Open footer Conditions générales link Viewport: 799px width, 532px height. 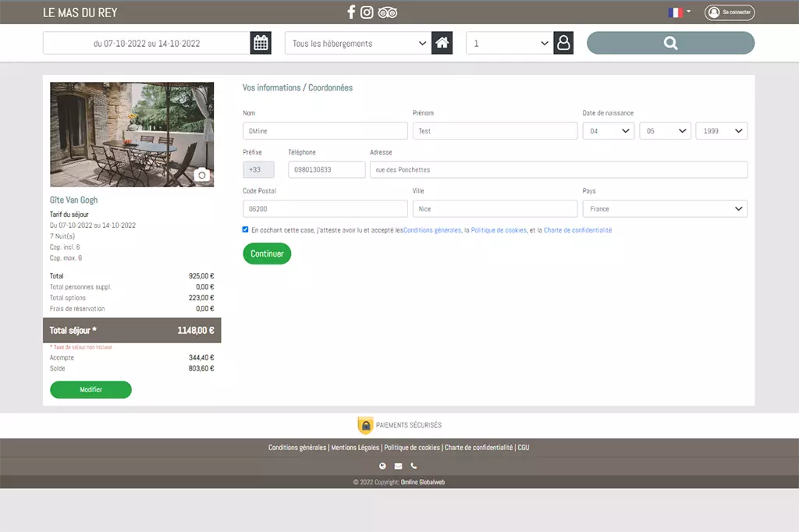pyautogui.click(x=297, y=448)
